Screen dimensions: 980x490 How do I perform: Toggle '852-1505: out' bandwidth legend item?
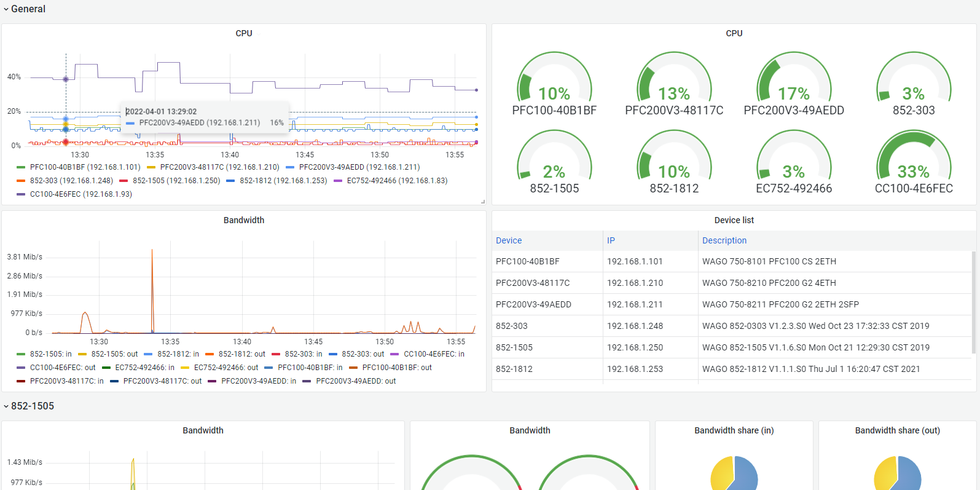[x=108, y=354]
